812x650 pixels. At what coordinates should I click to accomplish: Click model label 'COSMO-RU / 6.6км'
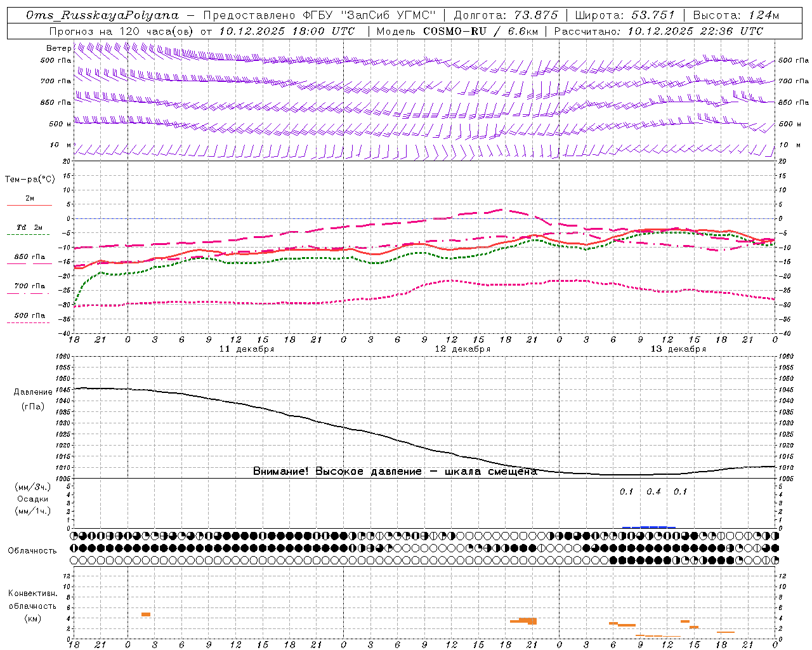(480, 31)
